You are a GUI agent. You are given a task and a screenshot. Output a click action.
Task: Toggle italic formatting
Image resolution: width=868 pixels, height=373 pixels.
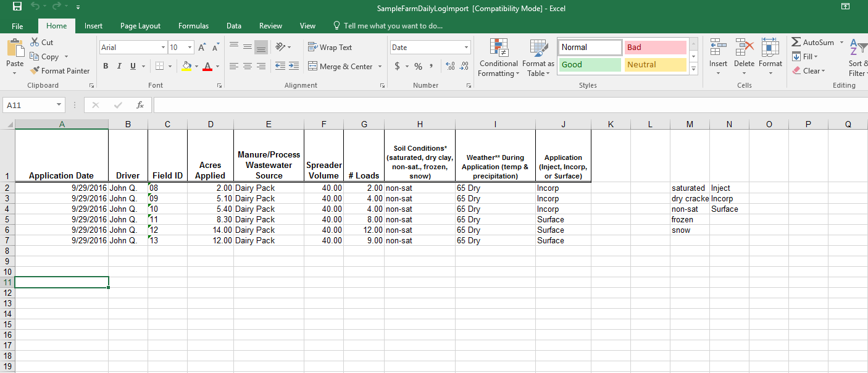(119, 65)
